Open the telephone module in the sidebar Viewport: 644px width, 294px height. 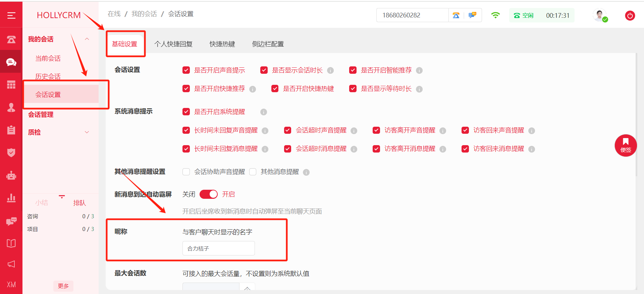pos(11,40)
